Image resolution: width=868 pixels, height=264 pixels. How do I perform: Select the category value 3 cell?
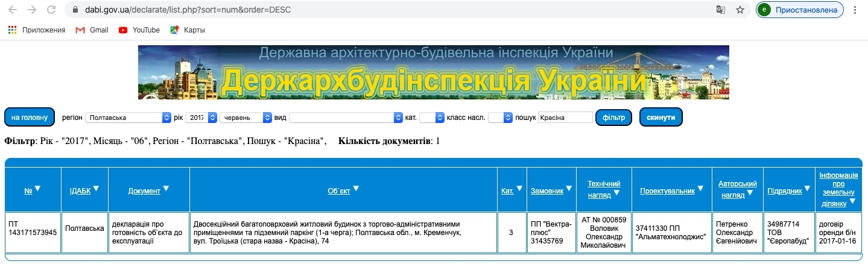pyautogui.click(x=512, y=233)
